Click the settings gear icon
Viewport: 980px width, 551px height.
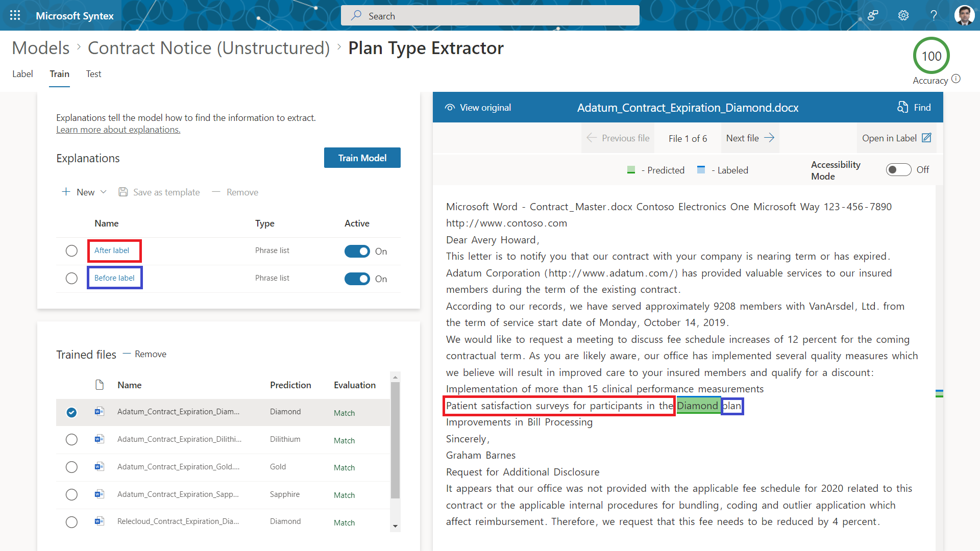903,15
